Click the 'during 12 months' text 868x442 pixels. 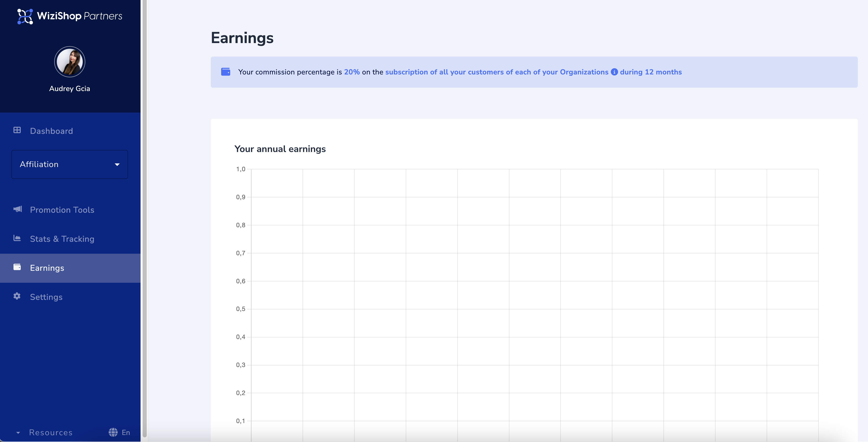tap(651, 72)
